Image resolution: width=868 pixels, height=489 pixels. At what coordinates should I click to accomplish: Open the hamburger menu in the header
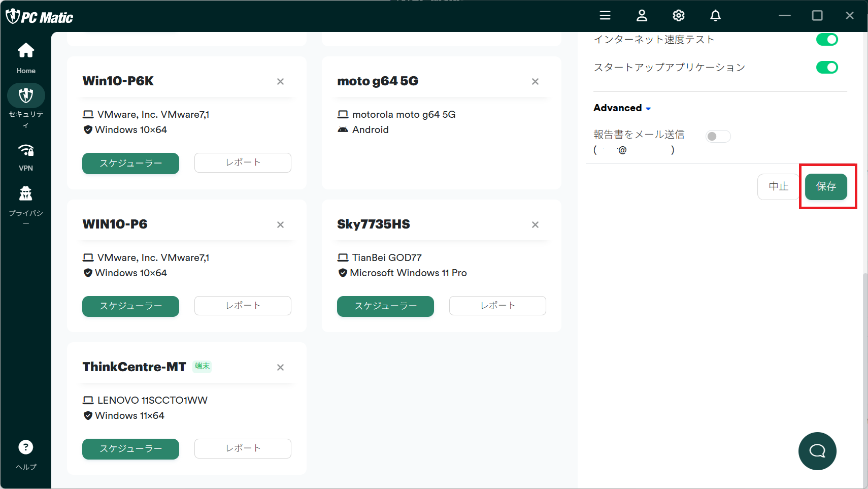(x=605, y=16)
